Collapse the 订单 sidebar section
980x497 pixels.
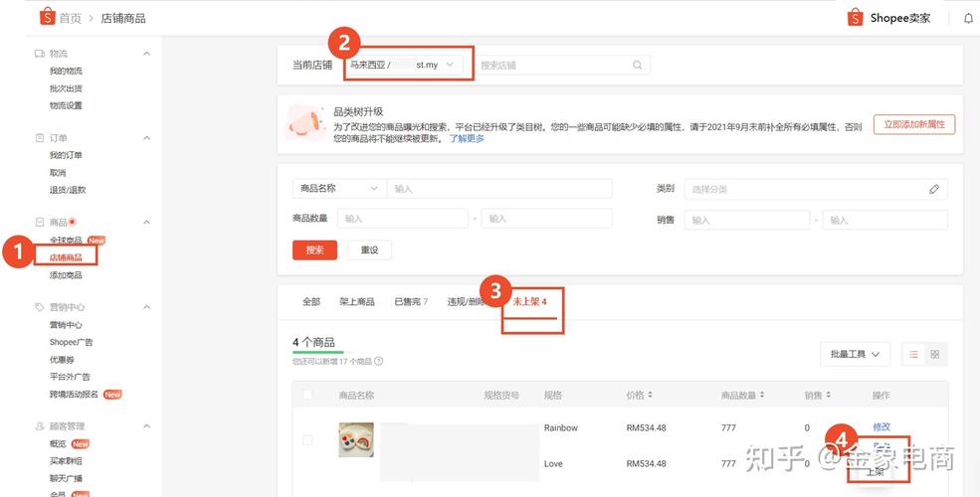(147, 137)
